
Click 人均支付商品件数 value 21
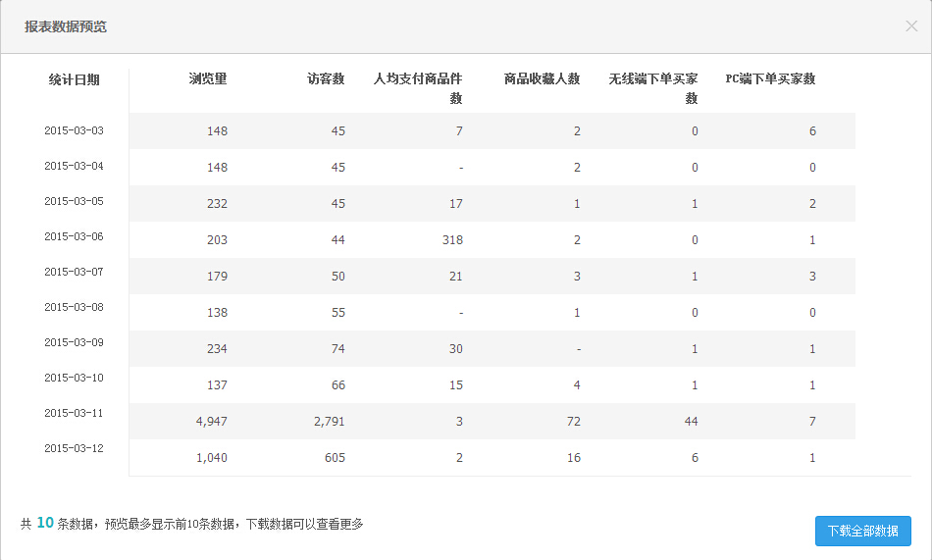(456, 276)
